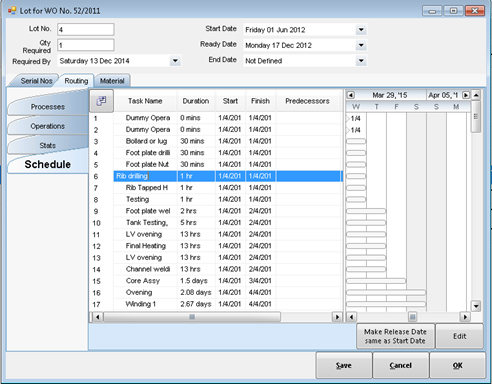Click the Edit button
Viewport: 492px width, 384px height.
click(460, 336)
